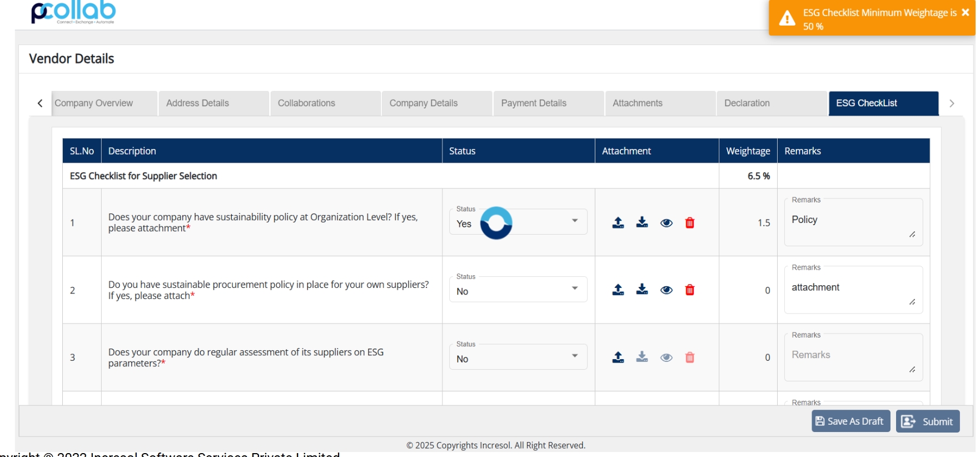Upload attachment for sustainable procurement row 2
Viewport: 980px width, 457px height.
pyautogui.click(x=618, y=290)
